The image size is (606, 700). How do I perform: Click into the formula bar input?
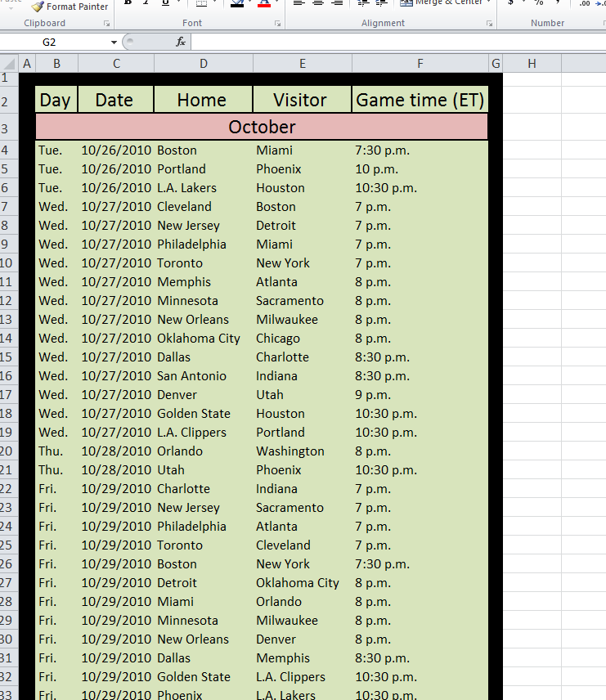[397, 42]
